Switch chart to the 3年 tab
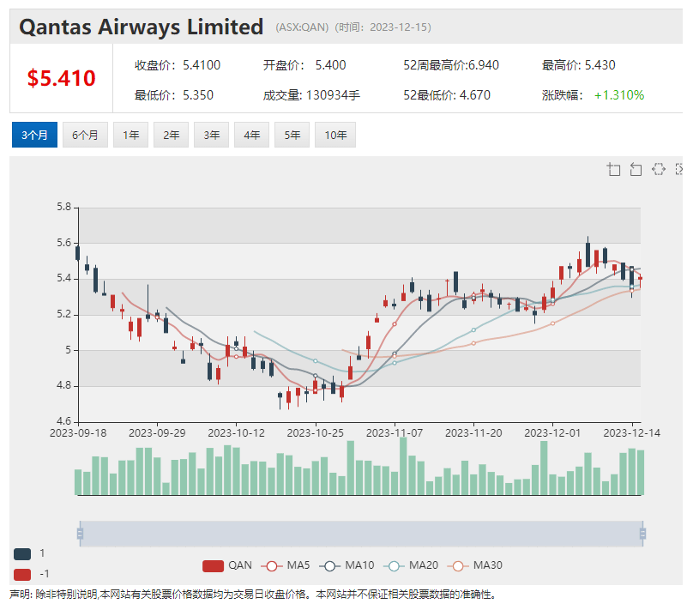The height and width of the screenshot is (616, 693). tap(212, 135)
